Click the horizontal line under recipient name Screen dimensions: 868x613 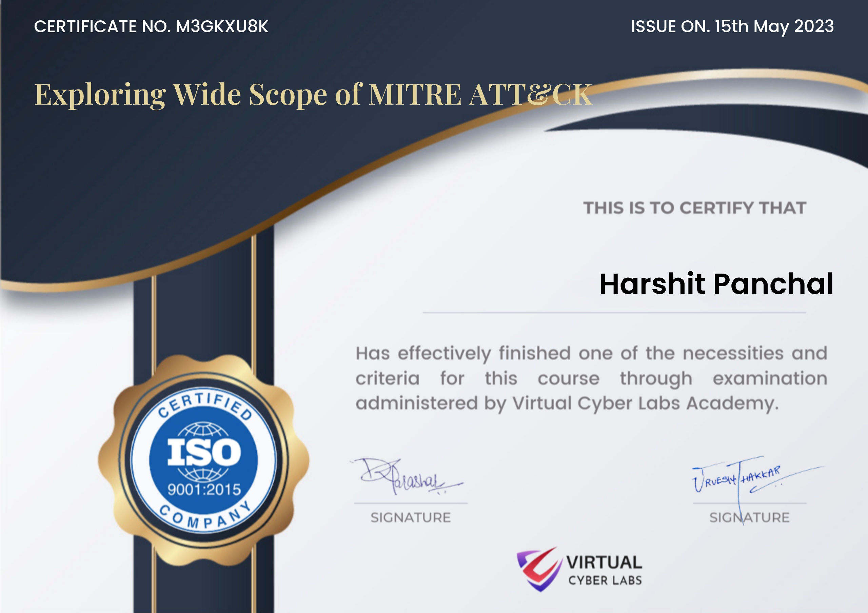(x=614, y=313)
